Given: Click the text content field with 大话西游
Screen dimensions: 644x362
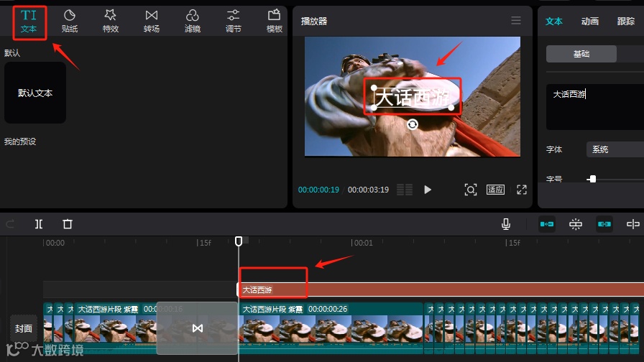Looking at the screenshot, I should coord(595,107).
